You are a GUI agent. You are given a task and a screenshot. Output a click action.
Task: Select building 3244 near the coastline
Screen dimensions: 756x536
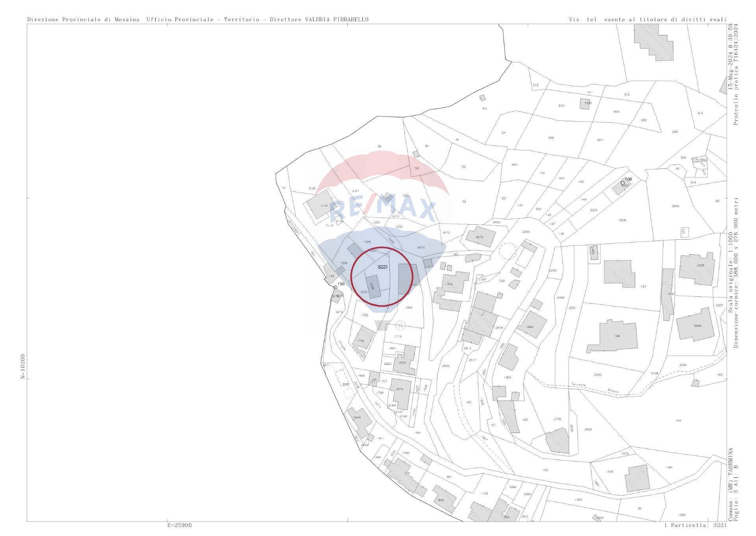tap(359, 419)
